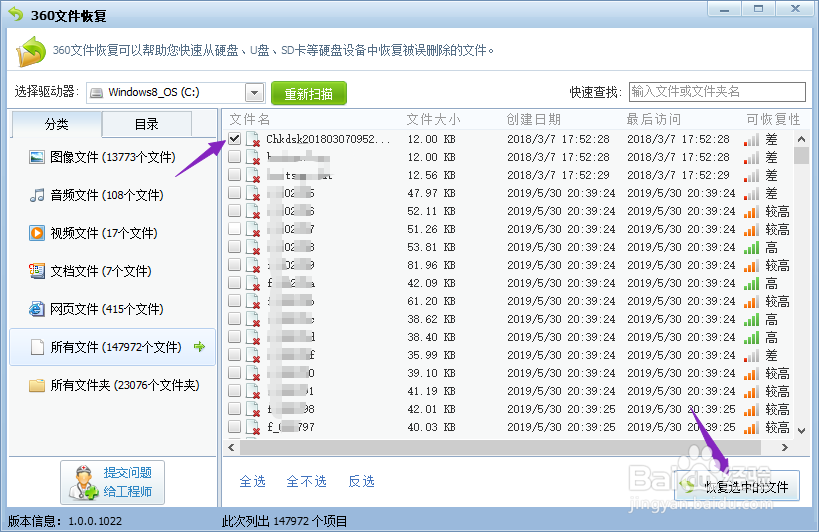This screenshot has width=819, height=532.
Task: Click the green arrow beside all files
Action: 199,347
